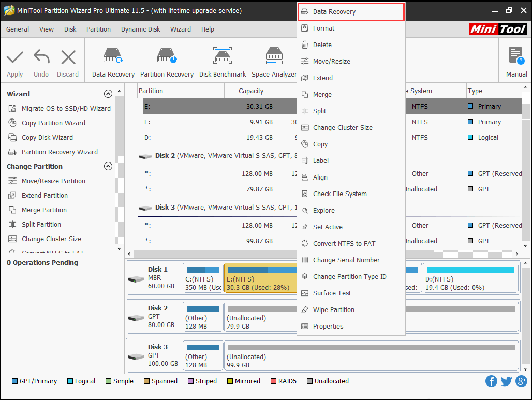Choose Set Active in context menu
The height and width of the screenshot is (400, 532).
351,227
